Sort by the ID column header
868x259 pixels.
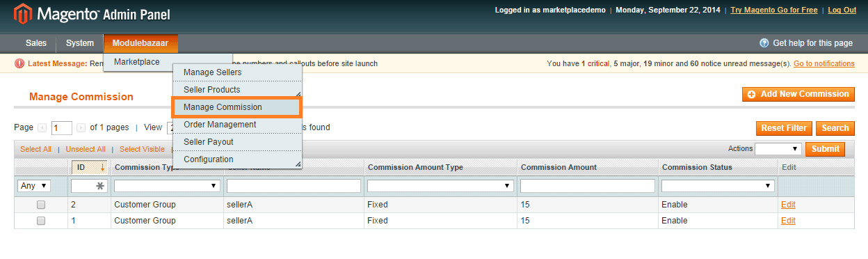click(x=89, y=167)
